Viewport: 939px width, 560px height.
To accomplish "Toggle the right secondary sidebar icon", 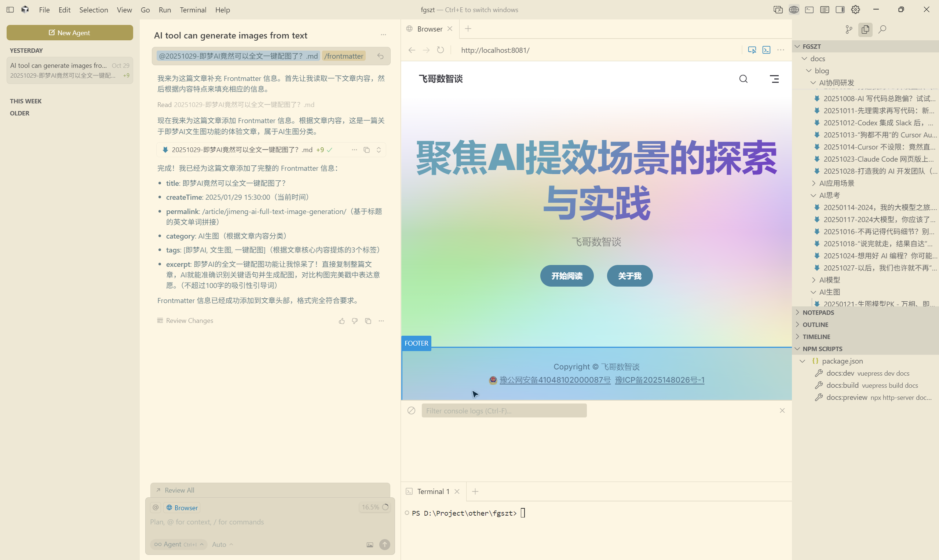I will [x=840, y=10].
